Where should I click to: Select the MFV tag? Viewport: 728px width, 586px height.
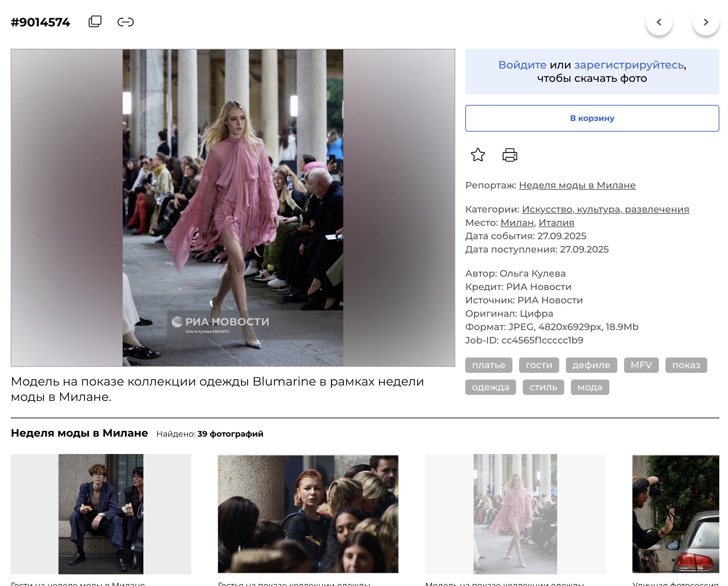coord(641,365)
